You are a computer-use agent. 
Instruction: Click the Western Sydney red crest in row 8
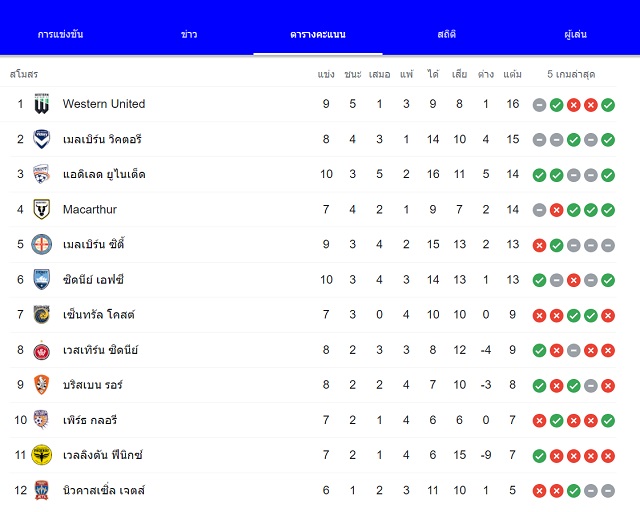point(42,350)
